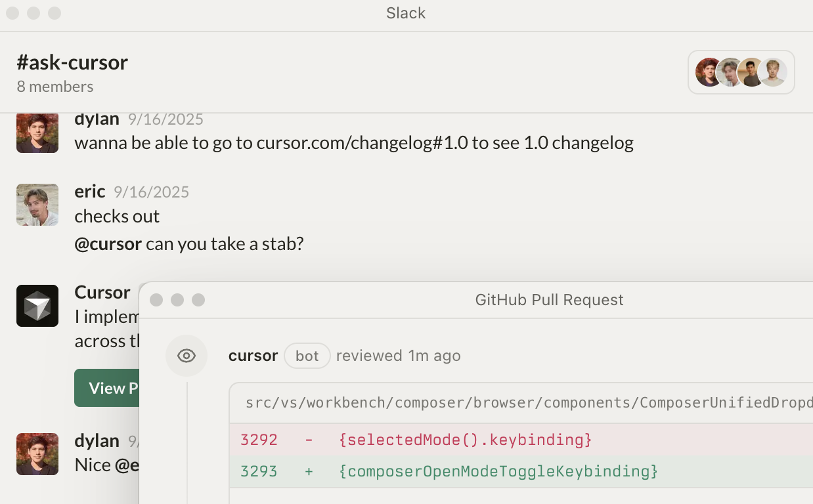This screenshot has width=813, height=504.
Task: Show the 8 members list
Action: 55,87
